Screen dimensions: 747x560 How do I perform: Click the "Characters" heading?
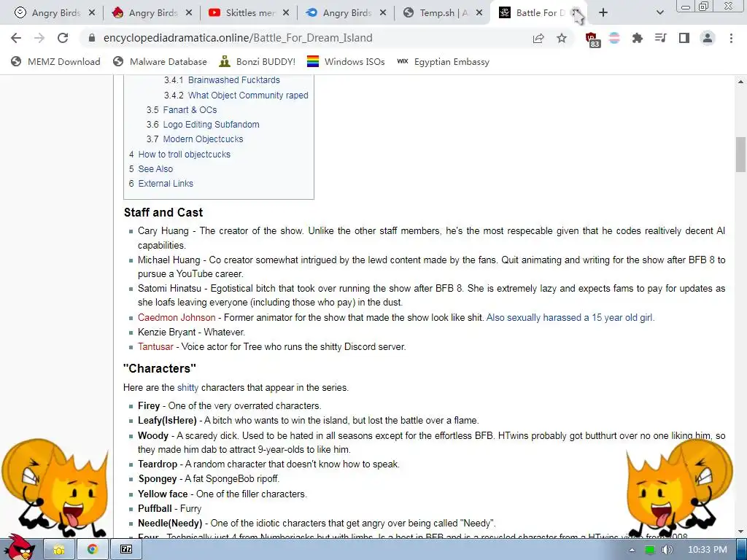(160, 368)
